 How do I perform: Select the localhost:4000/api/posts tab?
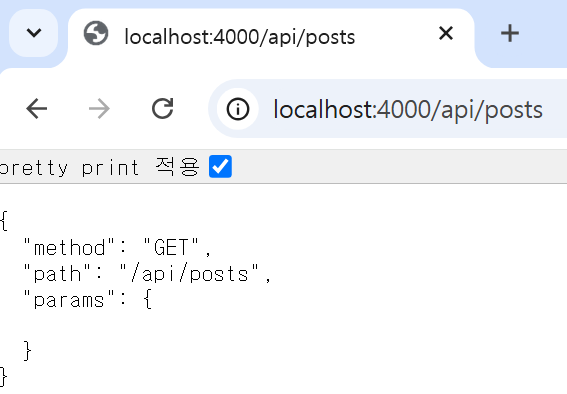[271, 38]
